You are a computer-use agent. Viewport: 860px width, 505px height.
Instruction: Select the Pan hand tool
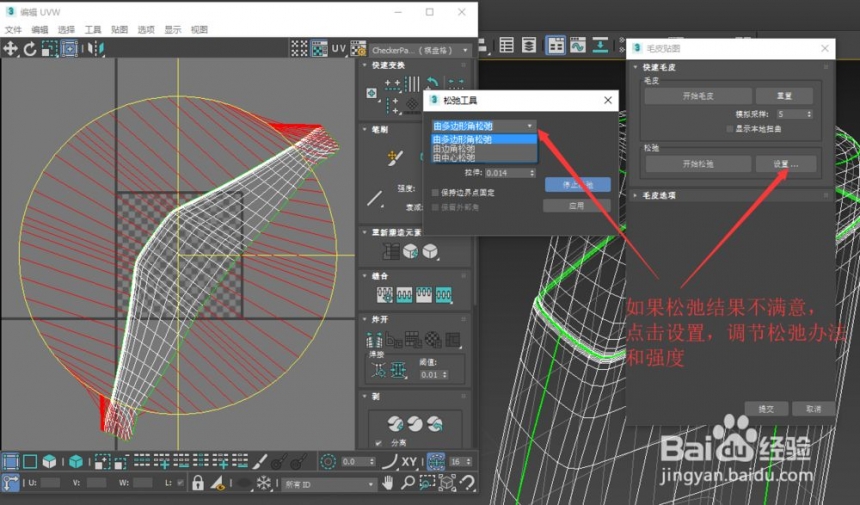point(388,483)
